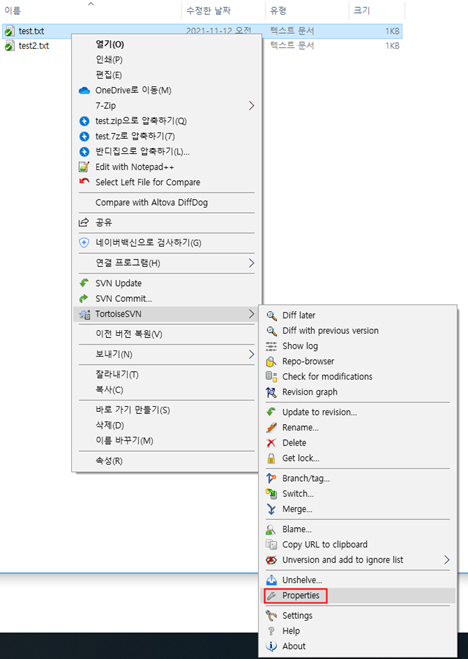Click the Check for modifications icon
Viewport: 468px width, 659px height.
tap(271, 377)
